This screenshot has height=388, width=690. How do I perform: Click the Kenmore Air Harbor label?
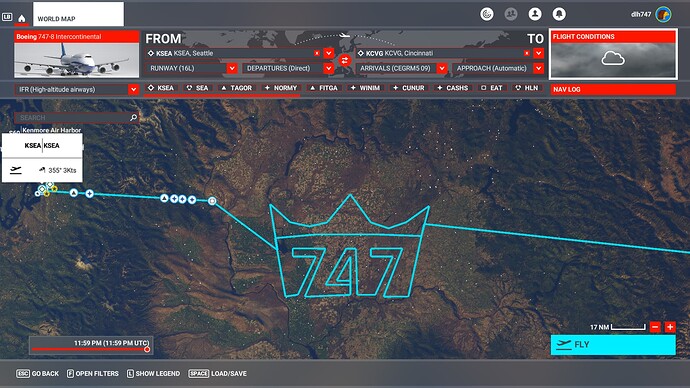pos(51,130)
